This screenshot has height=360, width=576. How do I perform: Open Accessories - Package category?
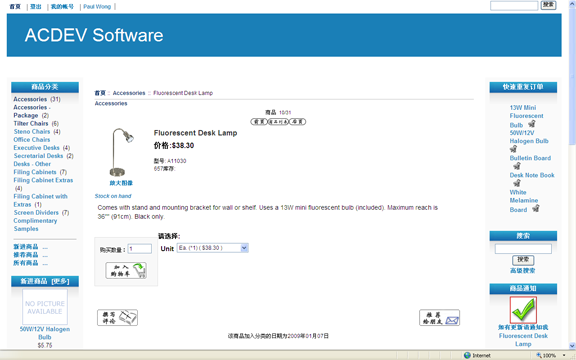pyautogui.click(x=32, y=111)
